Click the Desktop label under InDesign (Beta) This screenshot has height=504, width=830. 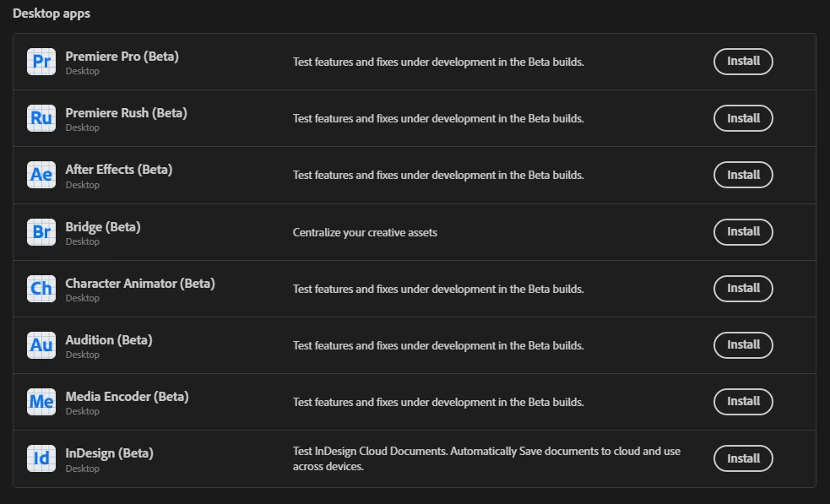(x=82, y=469)
